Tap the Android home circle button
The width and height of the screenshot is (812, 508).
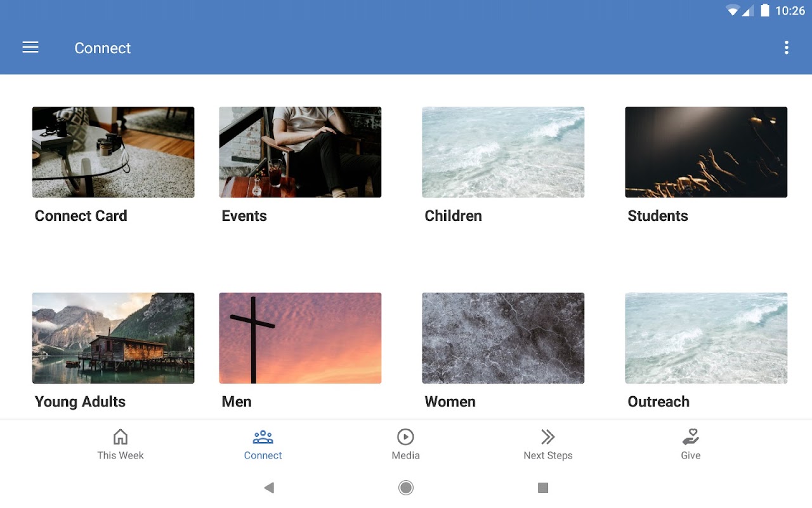pos(406,488)
